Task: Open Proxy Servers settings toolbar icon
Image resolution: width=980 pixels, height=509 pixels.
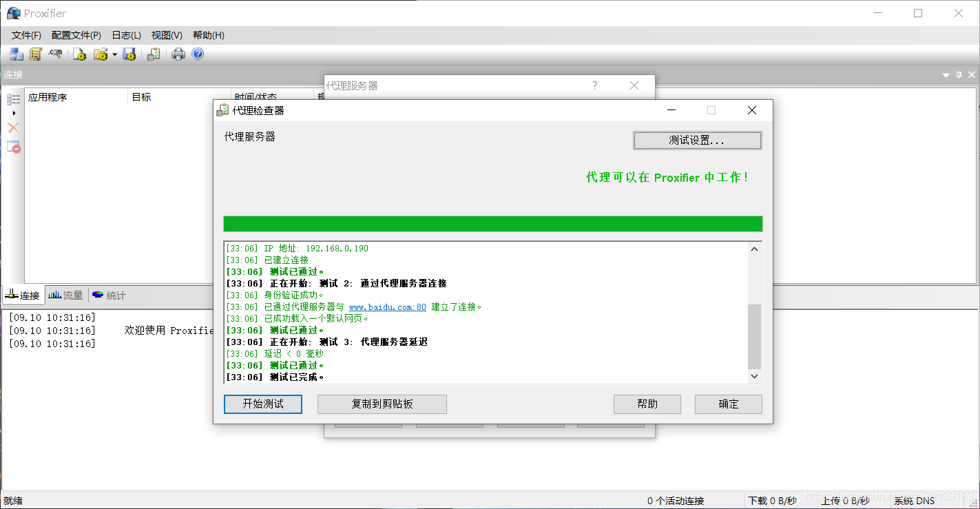Action: pyautogui.click(x=16, y=54)
